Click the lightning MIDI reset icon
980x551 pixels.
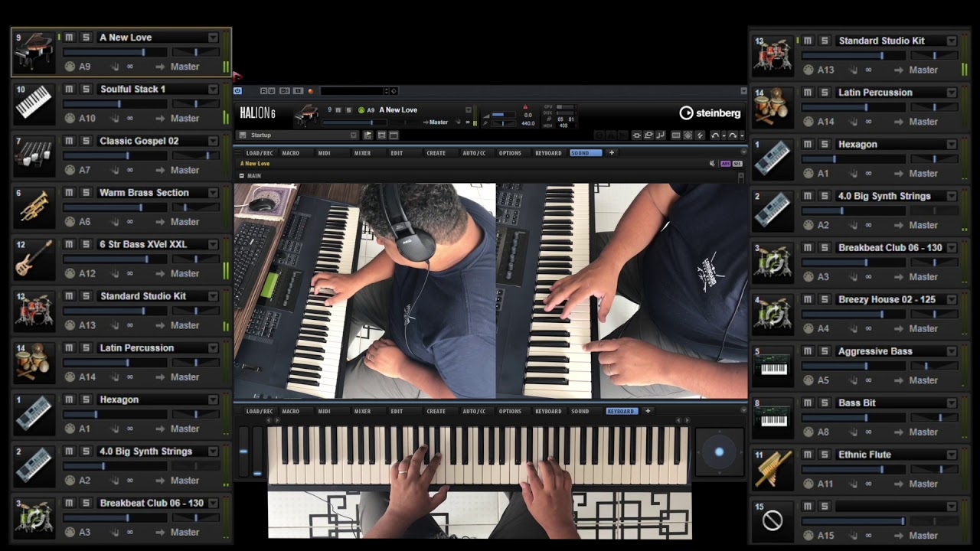click(x=700, y=135)
